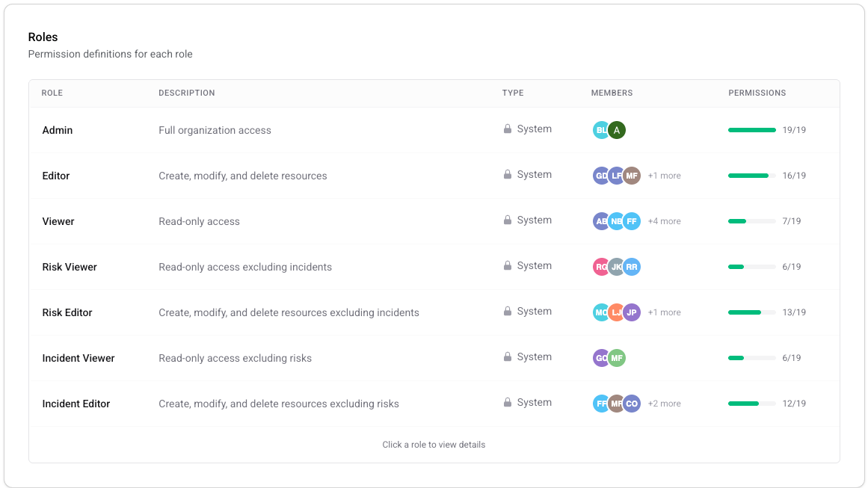Image resolution: width=868 pixels, height=488 pixels.
Task: Click the Viewer 7/19 permissions progress bar
Action: 752,221
